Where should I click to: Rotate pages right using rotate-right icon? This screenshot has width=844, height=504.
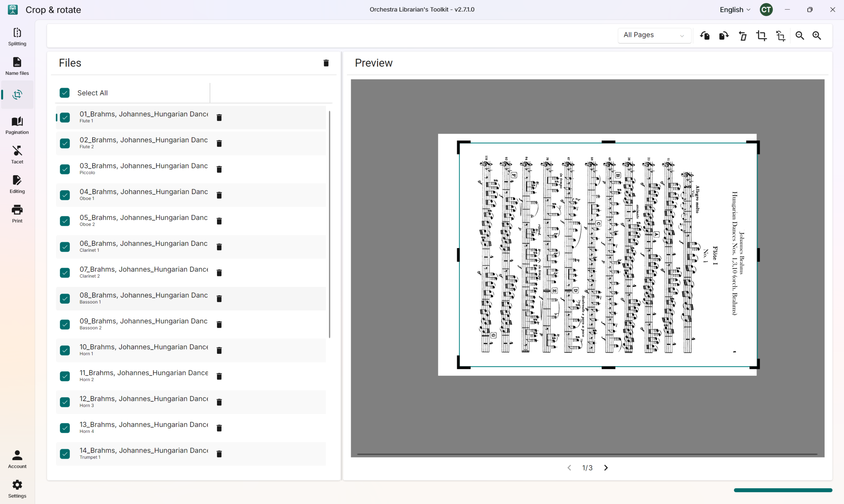724,36
